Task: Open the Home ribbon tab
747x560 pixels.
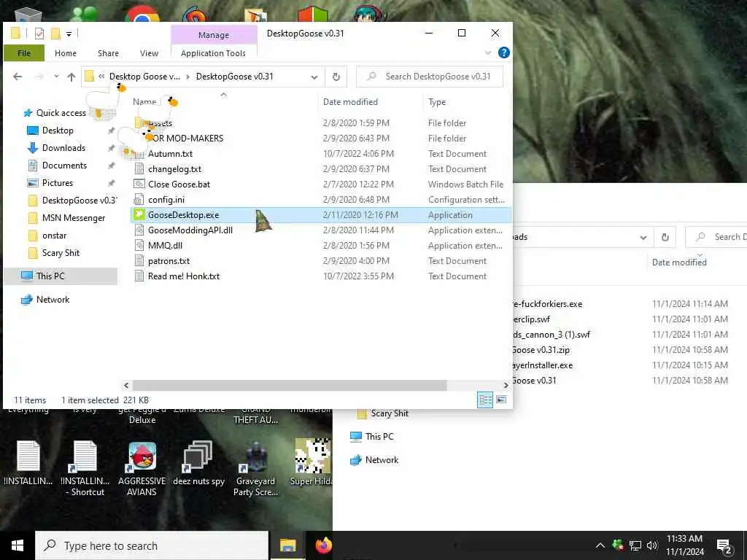Action: tap(65, 53)
